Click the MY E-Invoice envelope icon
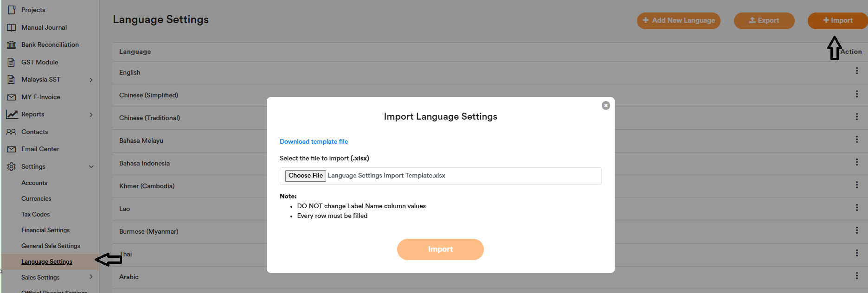Screen dimensions: 868x293 tap(12, 97)
